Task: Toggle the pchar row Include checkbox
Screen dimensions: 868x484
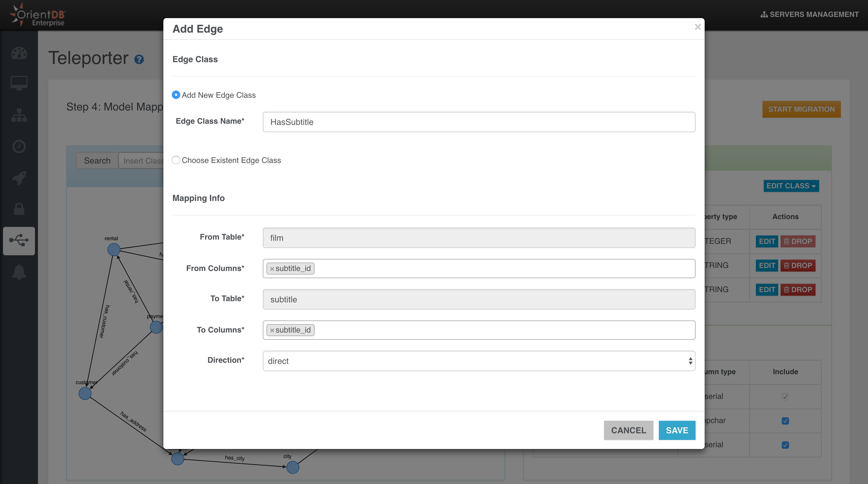Action: pos(785,421)
